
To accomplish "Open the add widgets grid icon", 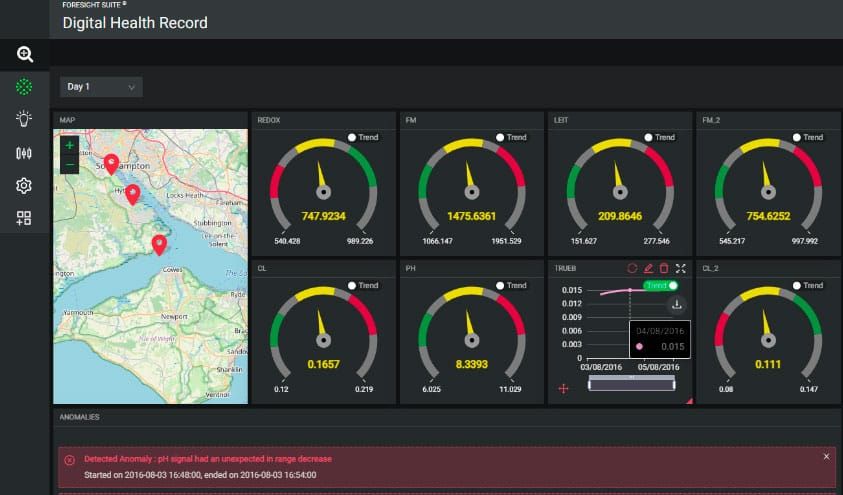I will coord(25,217).
